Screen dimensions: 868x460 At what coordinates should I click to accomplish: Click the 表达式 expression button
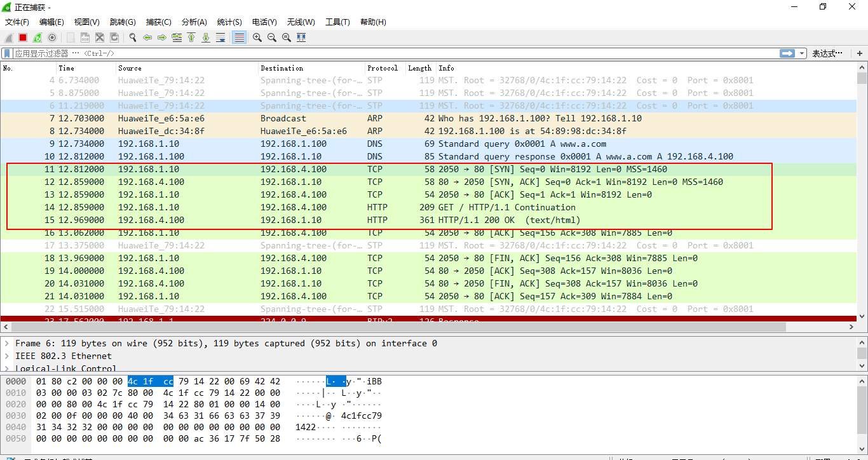[x=827, y=53]
